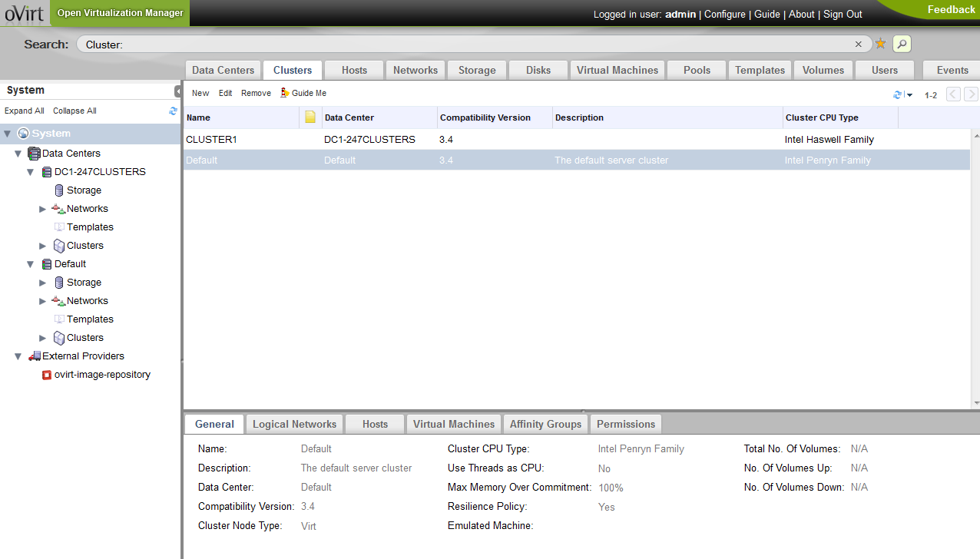Open the Logical Networks sub-tab

[294, 424]
